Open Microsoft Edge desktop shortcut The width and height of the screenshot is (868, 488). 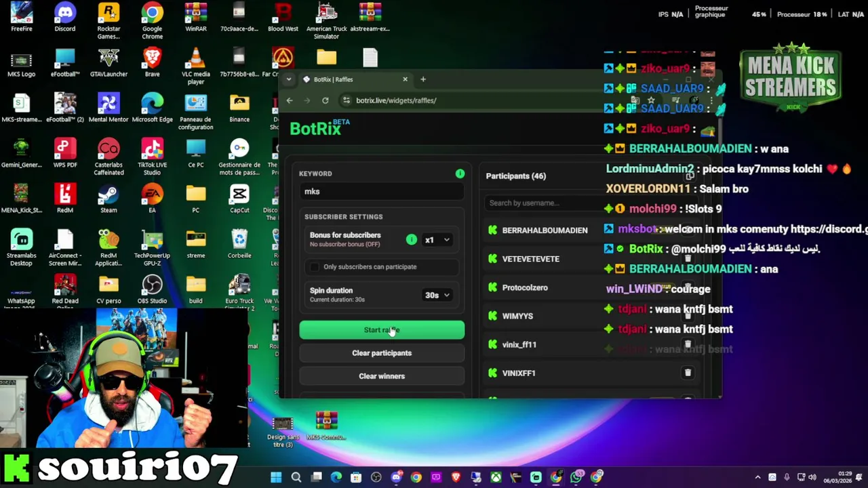click(152, 108)
